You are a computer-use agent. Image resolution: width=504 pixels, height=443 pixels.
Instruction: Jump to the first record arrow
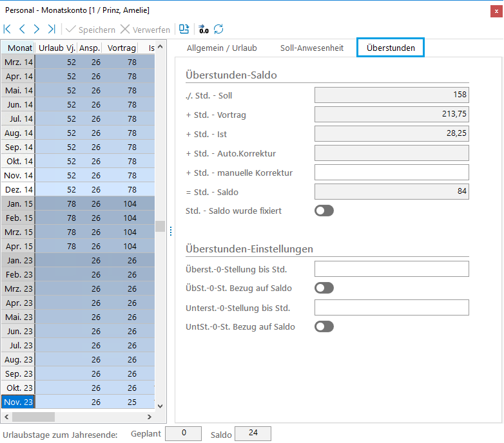click(x=8, y=30)
